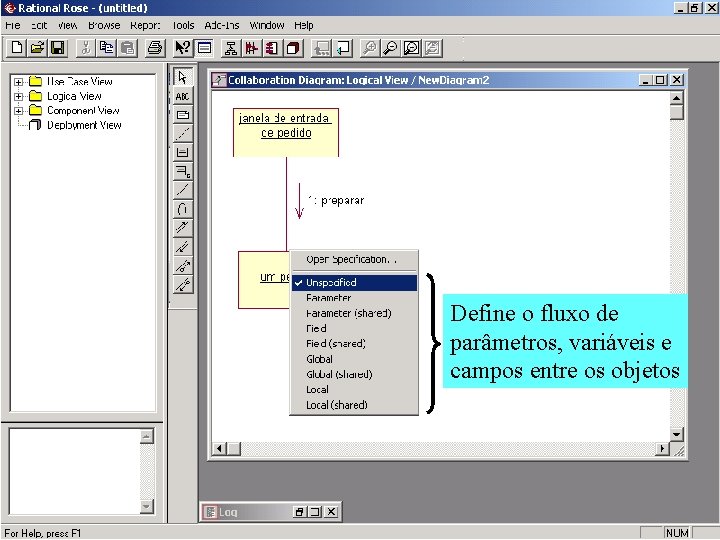Click documentation pane scrollbar up arrow
Viewport: 720px width, 540px height.
pyautogui.click(x=146, y=436)
